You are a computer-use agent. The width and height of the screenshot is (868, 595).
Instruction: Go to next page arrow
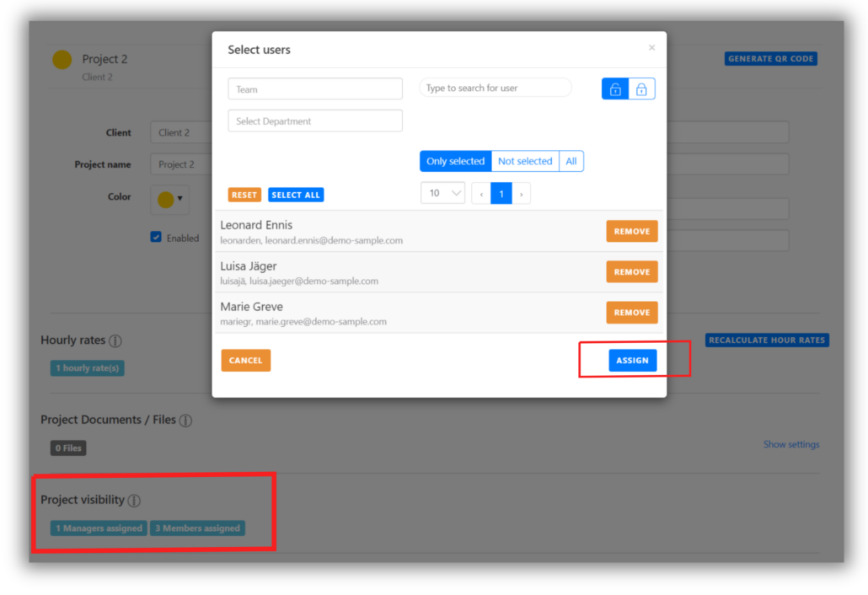522,194
